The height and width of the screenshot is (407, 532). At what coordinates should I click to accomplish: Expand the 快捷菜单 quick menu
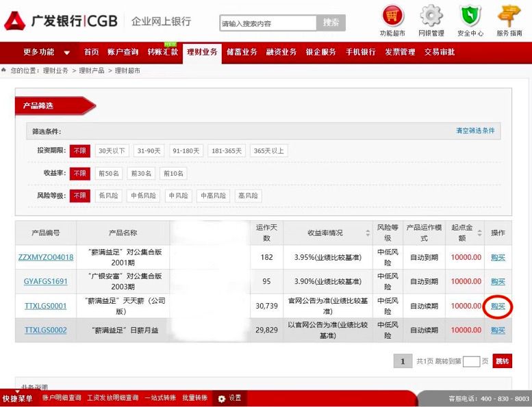17,397
